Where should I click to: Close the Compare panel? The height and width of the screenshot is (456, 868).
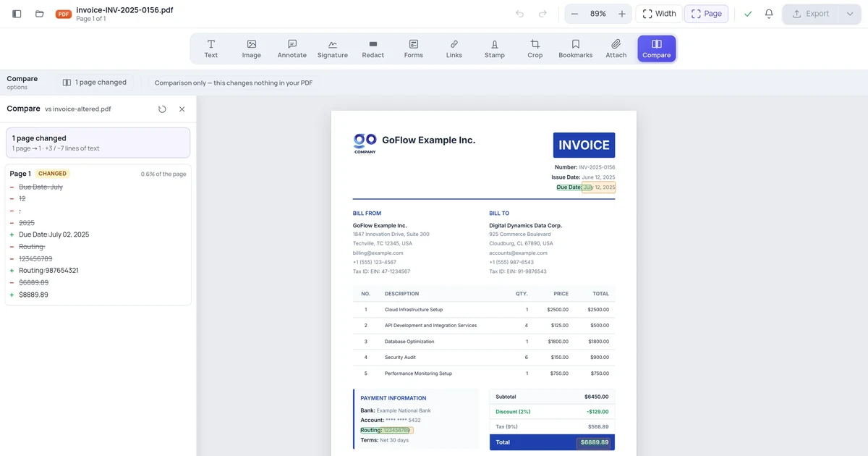coord(182,109)
